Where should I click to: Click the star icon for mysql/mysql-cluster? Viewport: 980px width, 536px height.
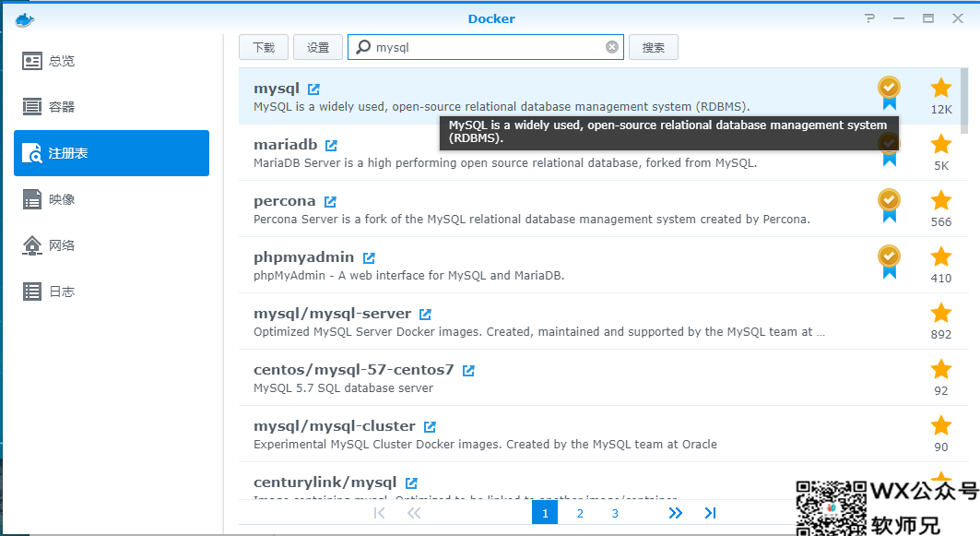pos(940,426)
